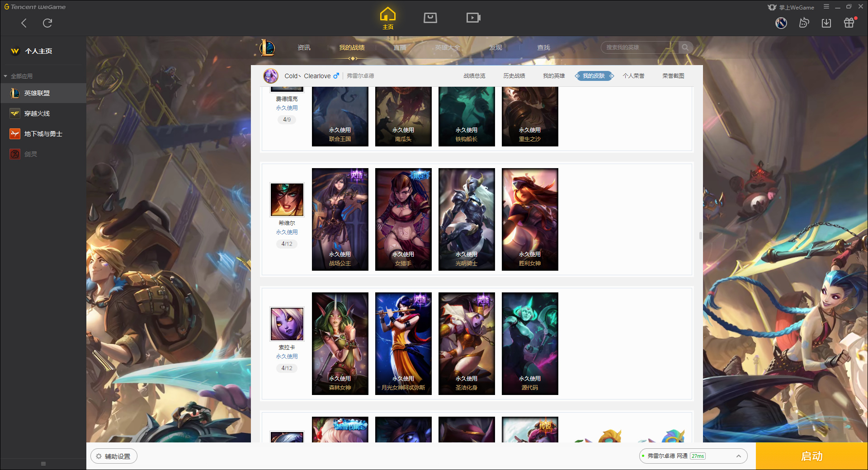Open the 战场公主 skin card
The height and width of the screenshot is (470, 868).
(x=340, y=219)
